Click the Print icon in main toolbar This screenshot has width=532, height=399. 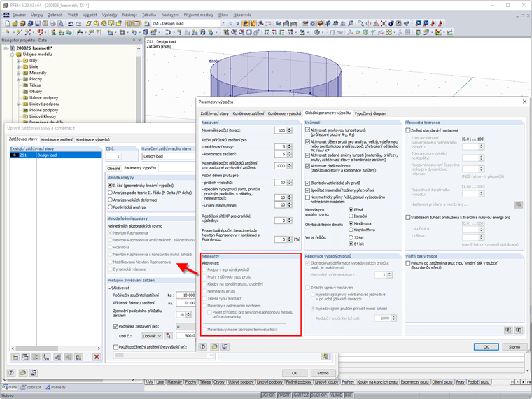pyautogui.click(x=52, y=23)
